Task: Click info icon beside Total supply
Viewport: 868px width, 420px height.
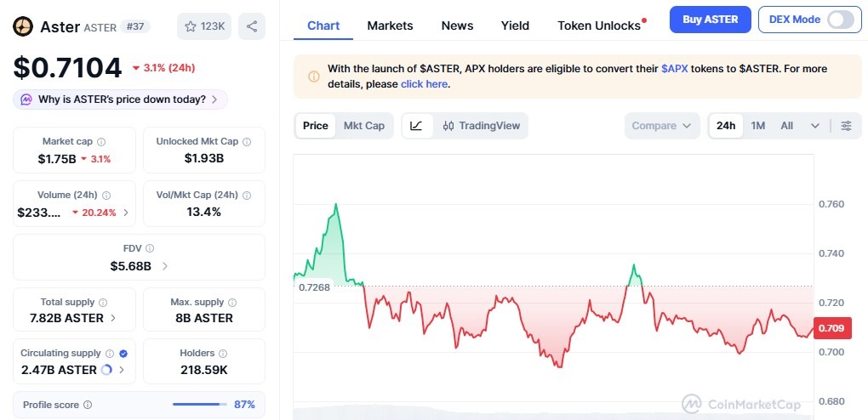Action: coord(103,302)
